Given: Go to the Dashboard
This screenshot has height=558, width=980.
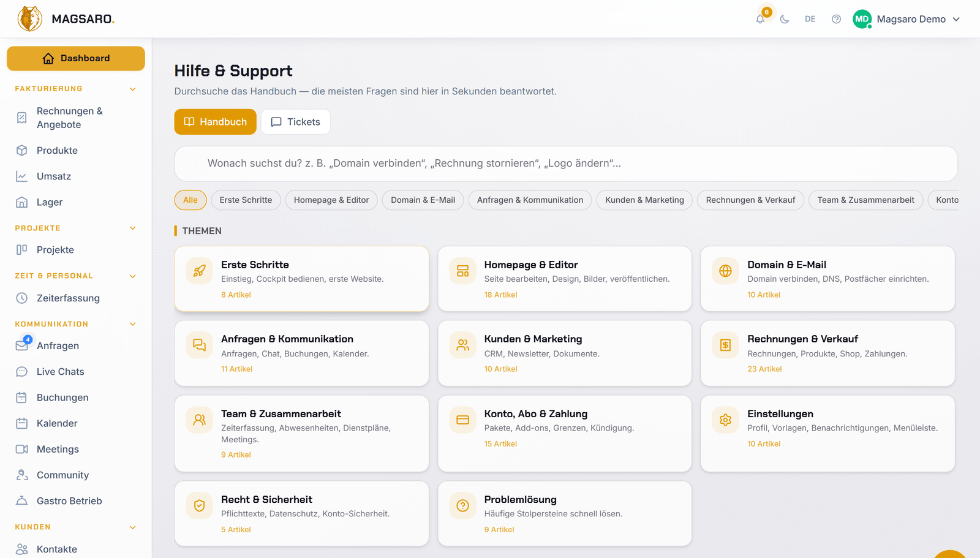Looking at the screenshot, I should tap(76, 58).
